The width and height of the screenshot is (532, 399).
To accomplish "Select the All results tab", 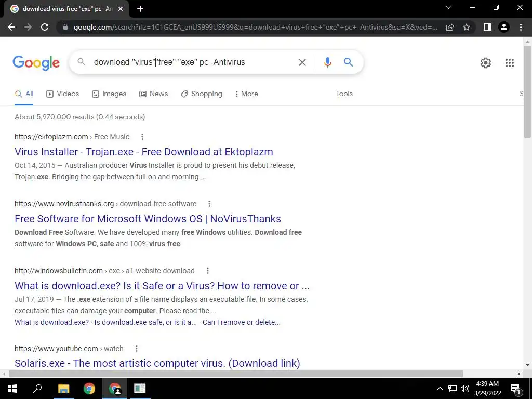I will (24, 94).
